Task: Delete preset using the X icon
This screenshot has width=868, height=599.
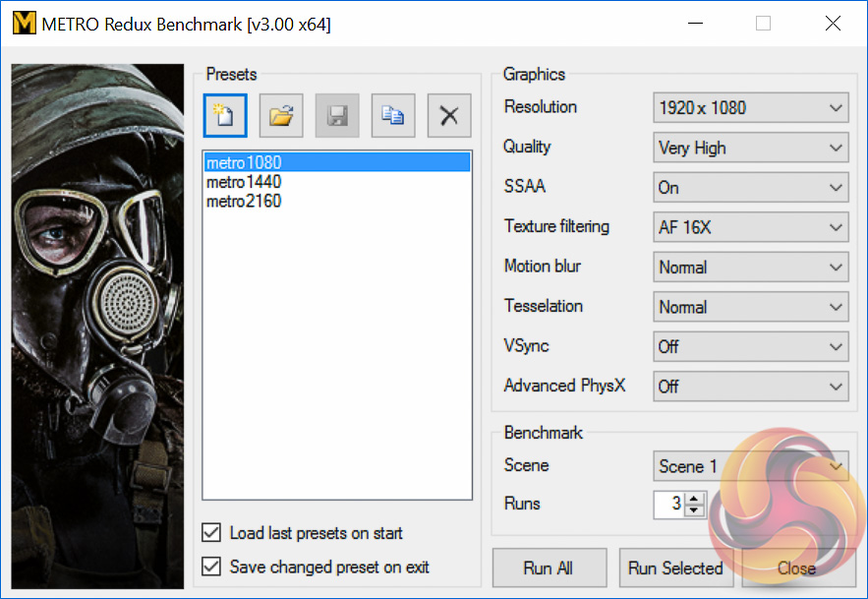Action: pos(449,116)
